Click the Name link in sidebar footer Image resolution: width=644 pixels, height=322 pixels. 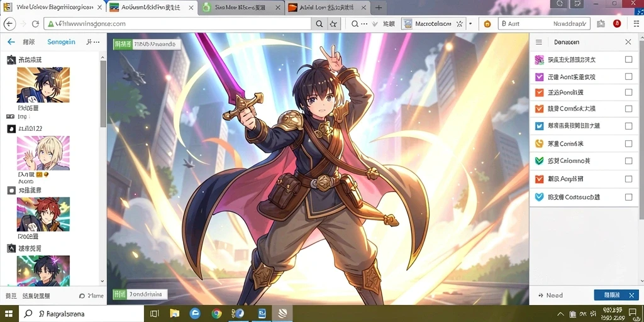pos(91,296)
